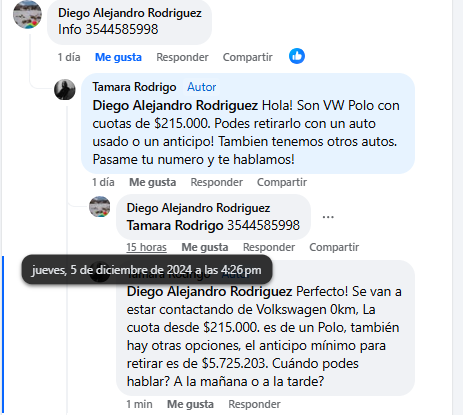Like Diego's 15 horas phone number reply
Viewport: 463px width, 415px height.
[x=205, y=247]
